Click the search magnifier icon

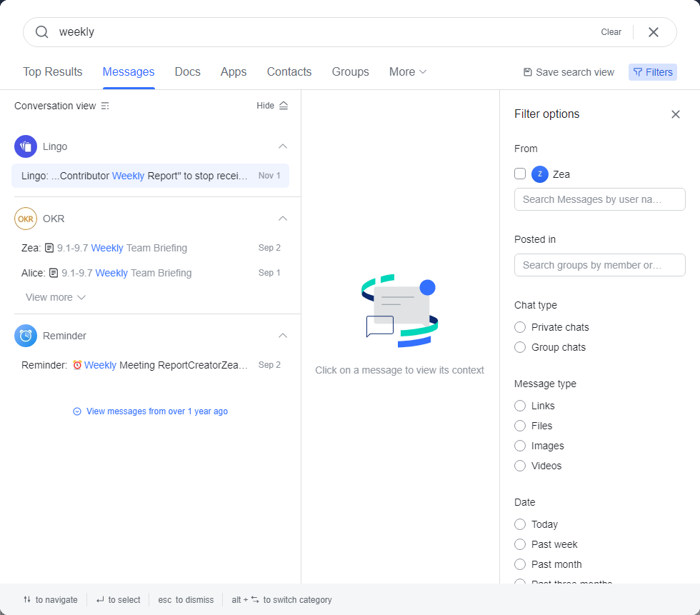tap(42, 32)
